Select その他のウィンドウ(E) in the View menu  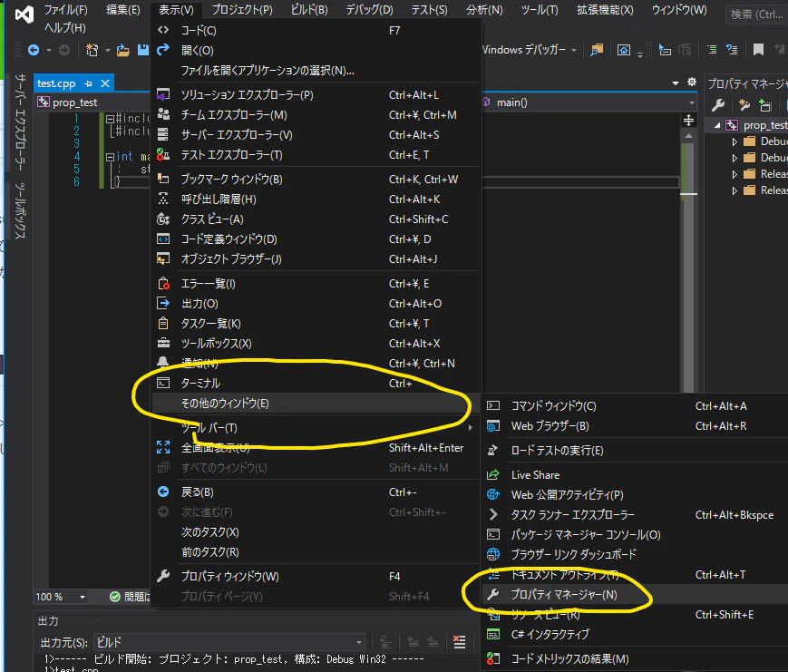316,404
